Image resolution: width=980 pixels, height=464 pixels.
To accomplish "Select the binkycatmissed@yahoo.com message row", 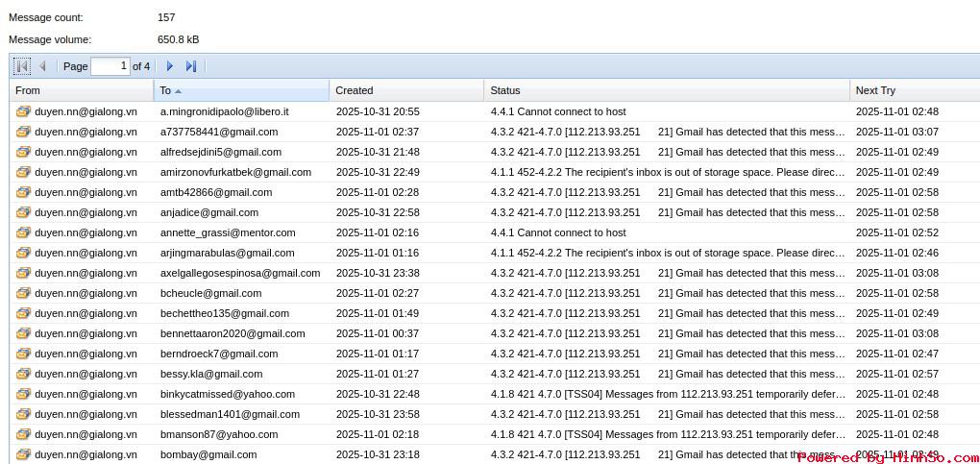I will click(x=228, y=394).
